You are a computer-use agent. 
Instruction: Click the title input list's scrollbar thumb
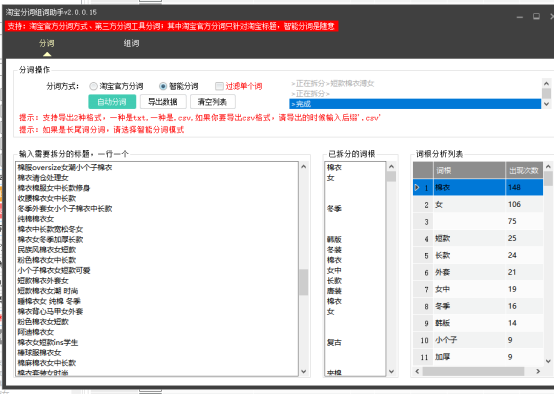pos(303,282)
